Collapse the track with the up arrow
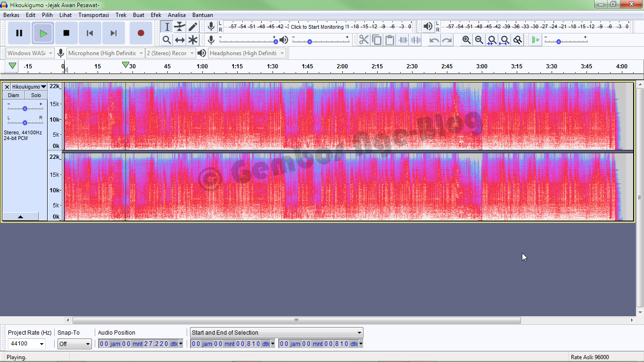Image resolution: width=644 pixels, height=362 pixels. pos(20,216)
